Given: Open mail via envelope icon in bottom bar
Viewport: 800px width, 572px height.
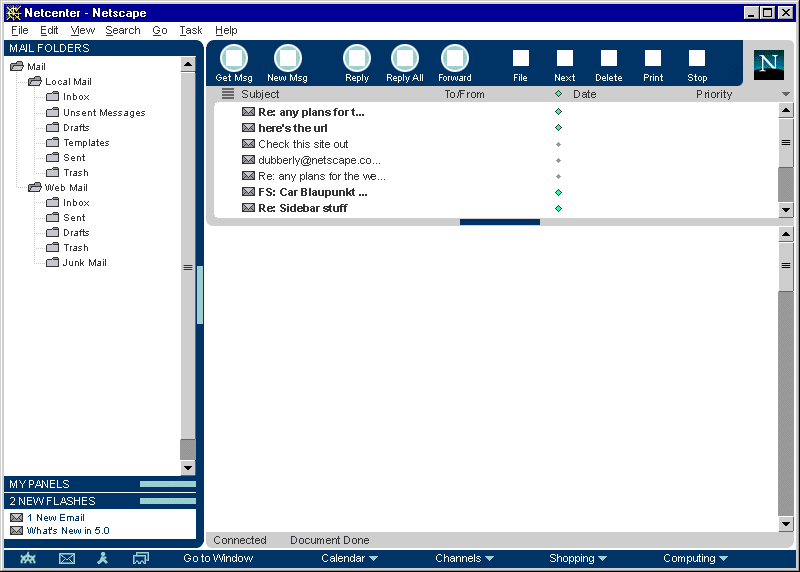Looking at the screenshot, I should [67, 558].
